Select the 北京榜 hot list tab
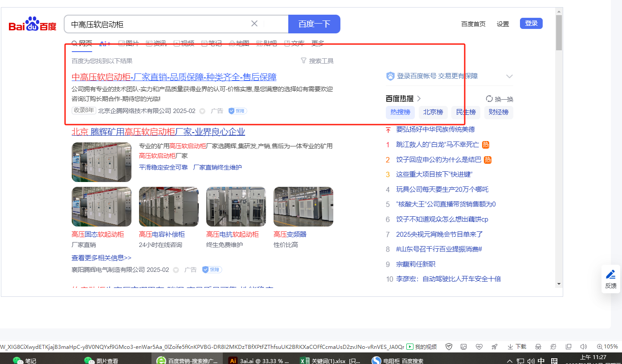Screen dimensions: 622x364 [x=433, y=112]
